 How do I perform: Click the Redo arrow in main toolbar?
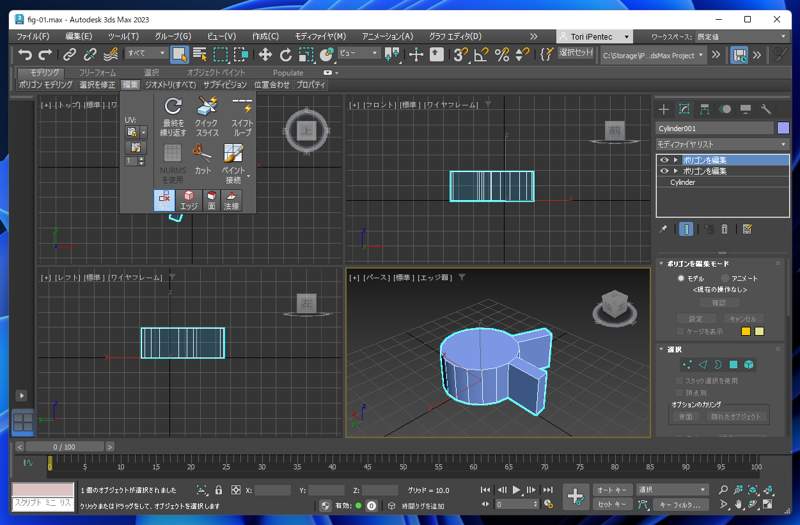[x=45, y=54]
